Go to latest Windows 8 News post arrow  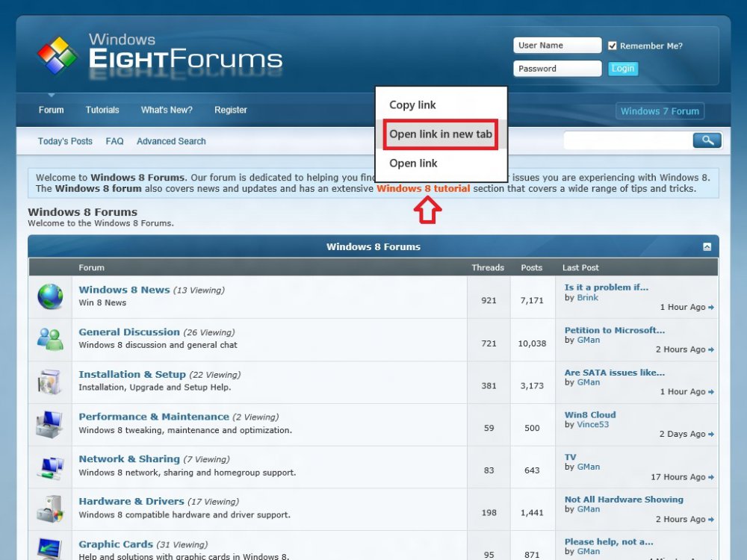coord(711,308)
